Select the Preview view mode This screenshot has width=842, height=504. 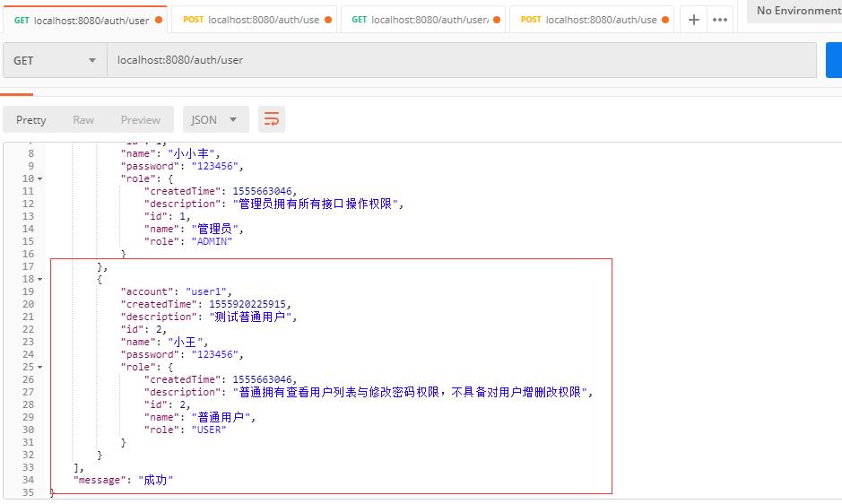(x=141, y=120)
